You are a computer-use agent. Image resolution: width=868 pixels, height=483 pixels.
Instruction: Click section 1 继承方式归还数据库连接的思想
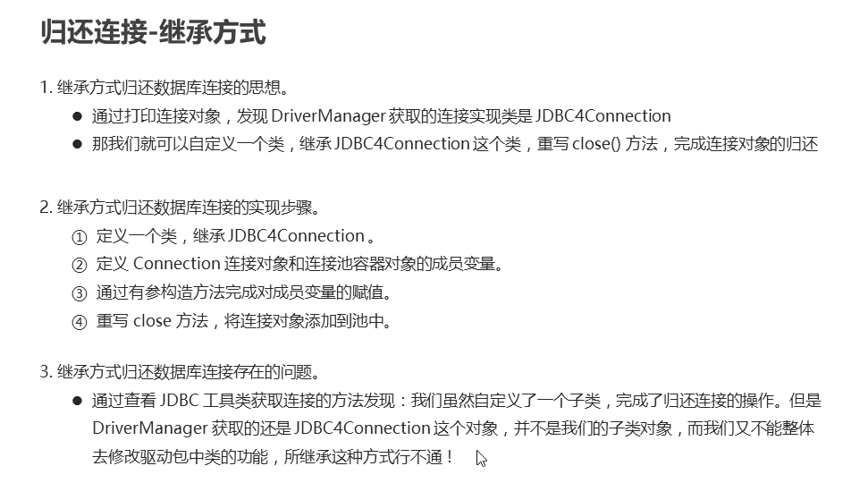(164, 88)
